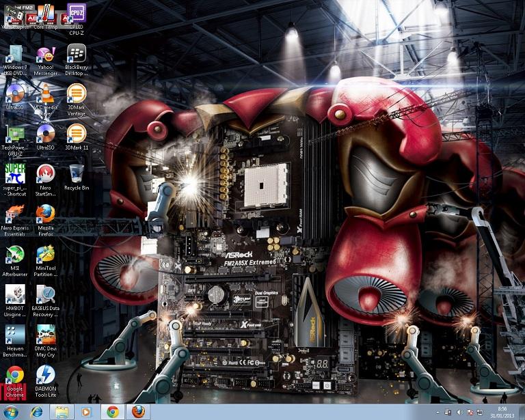Open VLC media player shortcut
This screenshot has height=420, width=525.
46,100
